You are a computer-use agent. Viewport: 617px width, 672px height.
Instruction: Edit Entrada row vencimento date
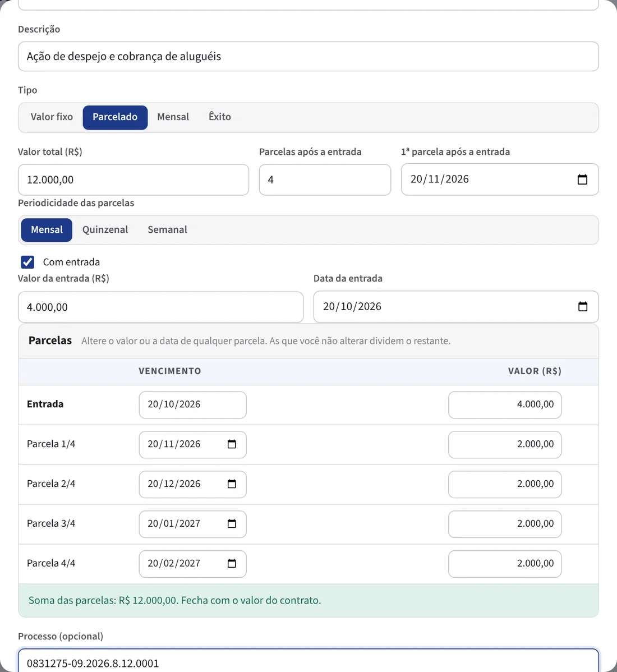tap(193, 404)
